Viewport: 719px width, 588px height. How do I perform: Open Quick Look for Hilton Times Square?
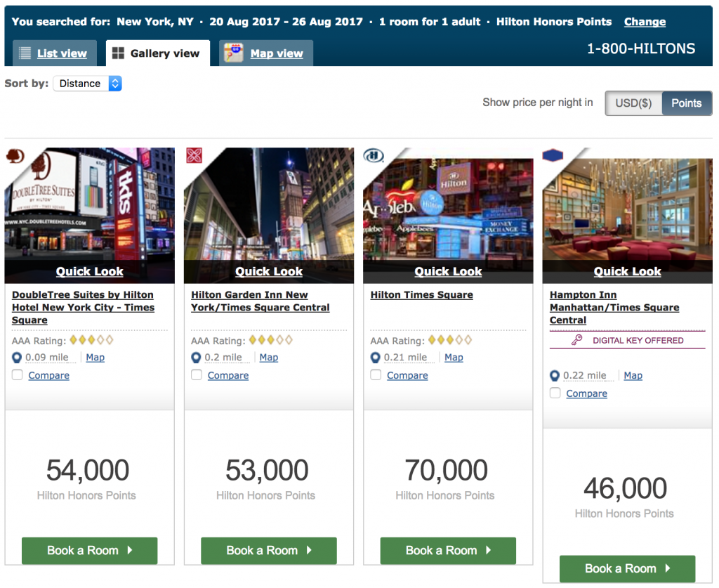tap(448, 272)
